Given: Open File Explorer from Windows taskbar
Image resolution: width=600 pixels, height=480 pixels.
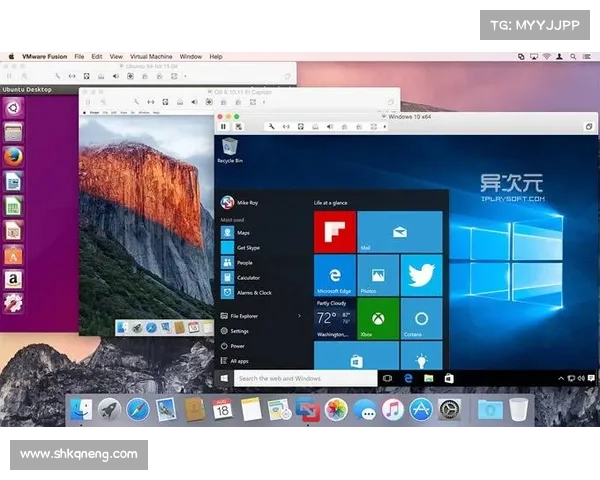Looking at the screenshot, I should (x=429, y=378).
